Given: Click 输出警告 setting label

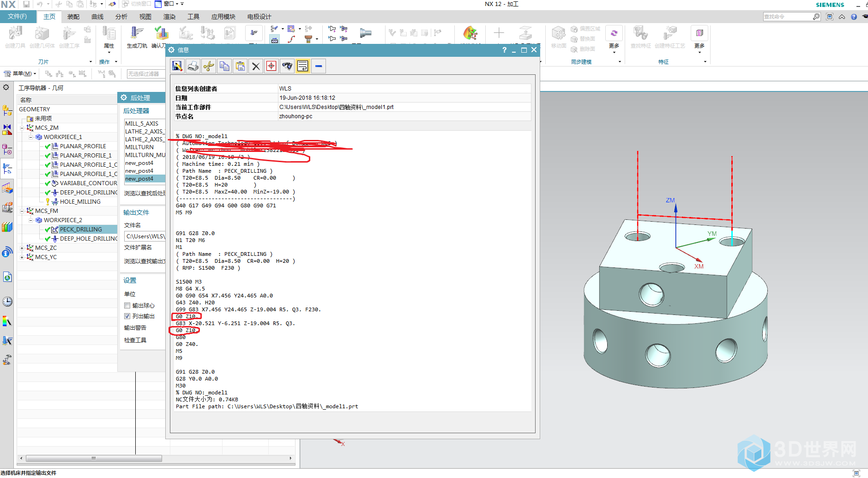Looking at the screenshot, I should 135,327.
